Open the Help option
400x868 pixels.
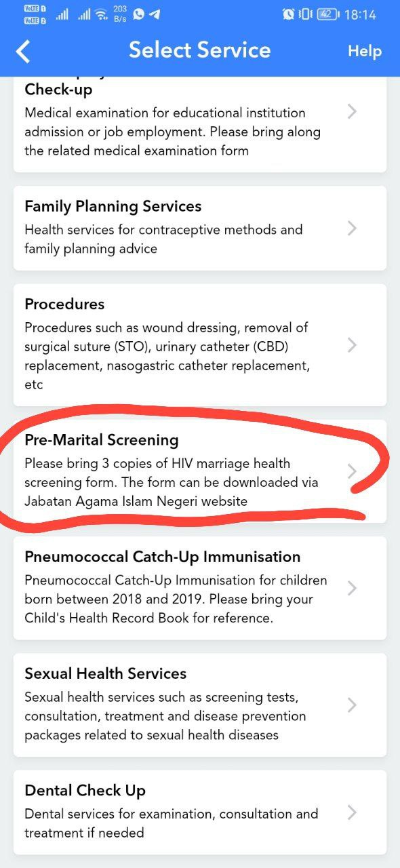coord(365,51)
